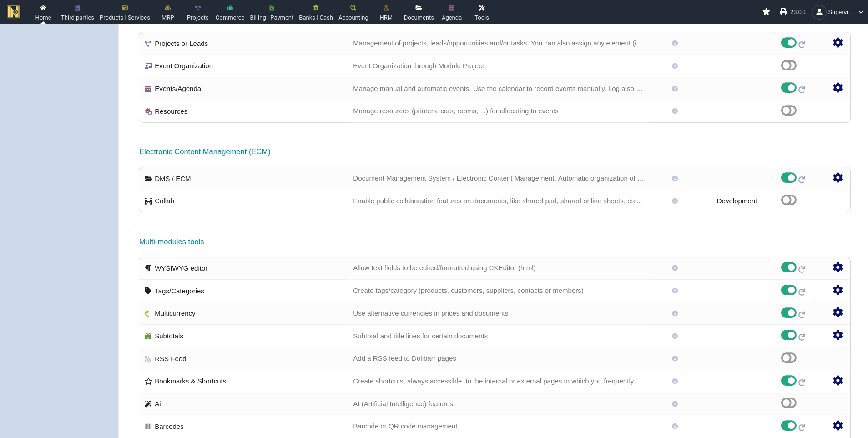
Task: Click the bookmark star icon in top bar
Action: pos(766,12)
